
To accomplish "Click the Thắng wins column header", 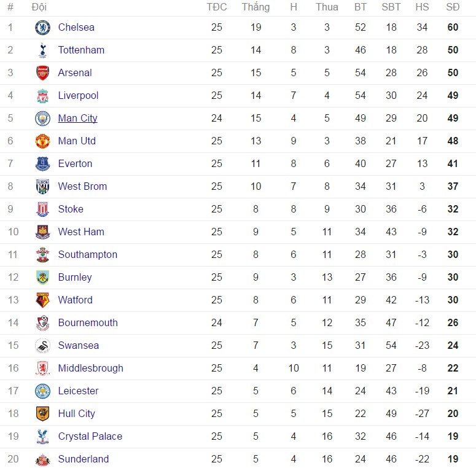I will pyautogui.click(x=256, y=7).
